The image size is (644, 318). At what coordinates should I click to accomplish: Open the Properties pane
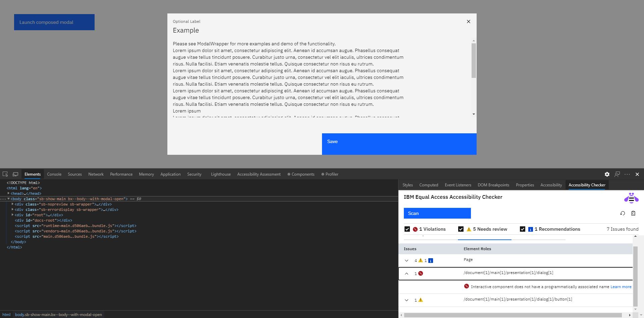525,185
